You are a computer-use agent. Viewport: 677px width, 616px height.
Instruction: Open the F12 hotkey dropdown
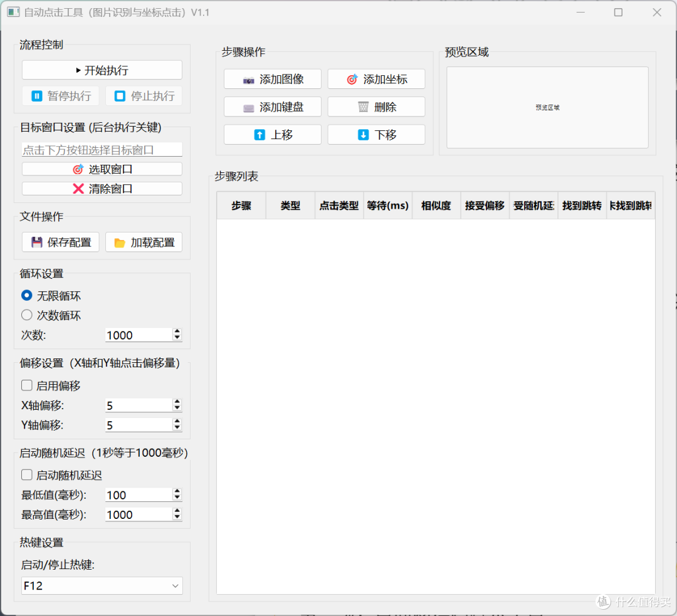click(x=102, y=586)
